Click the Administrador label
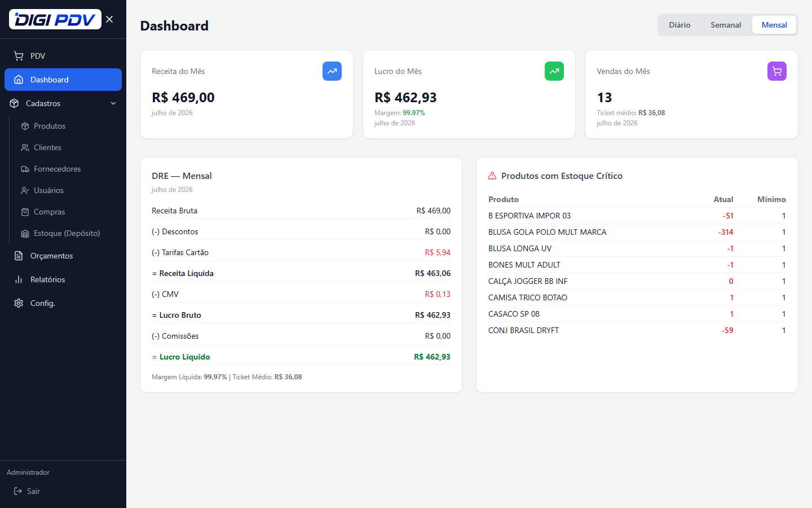Screen dimensions: 812x508 coord(28,472)
